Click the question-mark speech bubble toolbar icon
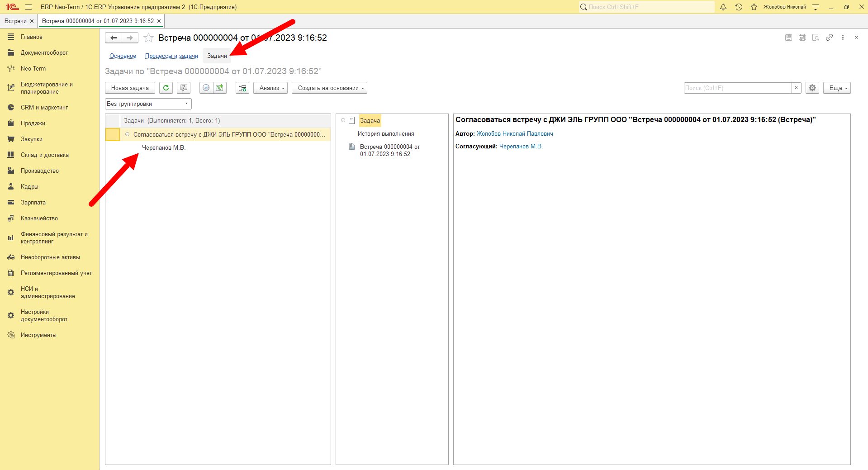The height and width of the screenshot is (470, 868). (184, 88)
